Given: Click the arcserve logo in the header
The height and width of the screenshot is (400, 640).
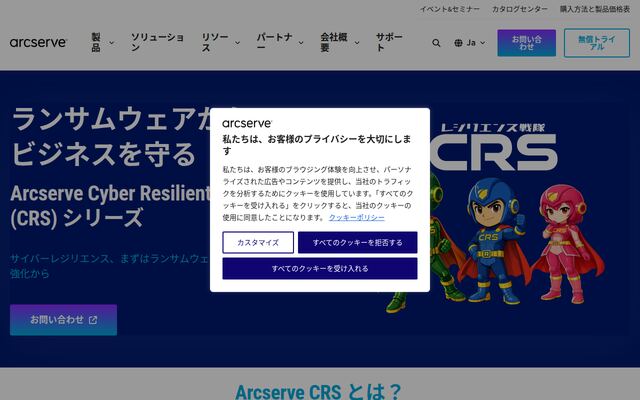Looking at the screenshot, I should click(x=38, y=42).
